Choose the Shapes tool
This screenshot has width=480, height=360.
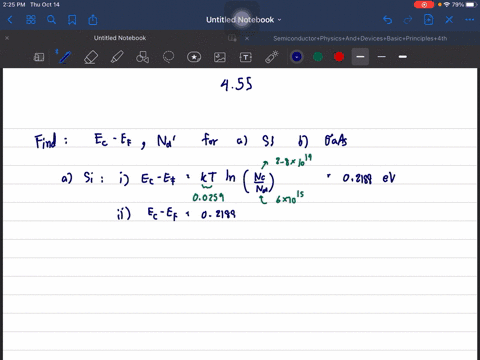(x=142, y=57)
